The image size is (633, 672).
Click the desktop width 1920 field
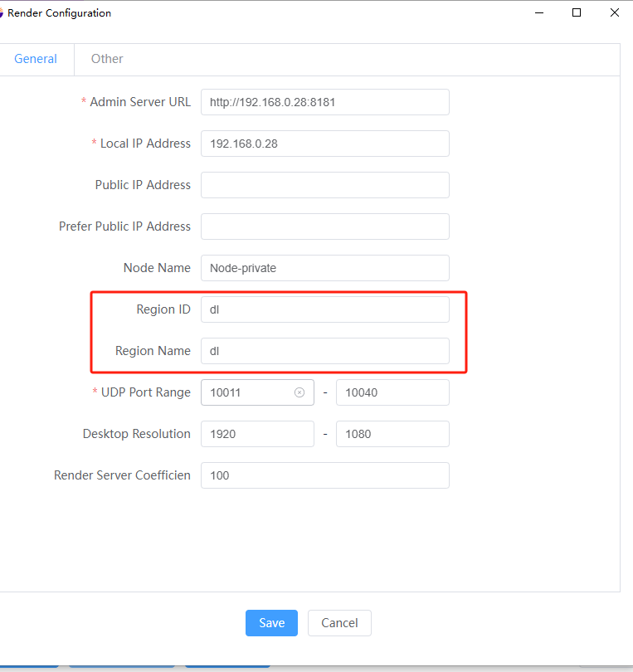tap(257, 434)
